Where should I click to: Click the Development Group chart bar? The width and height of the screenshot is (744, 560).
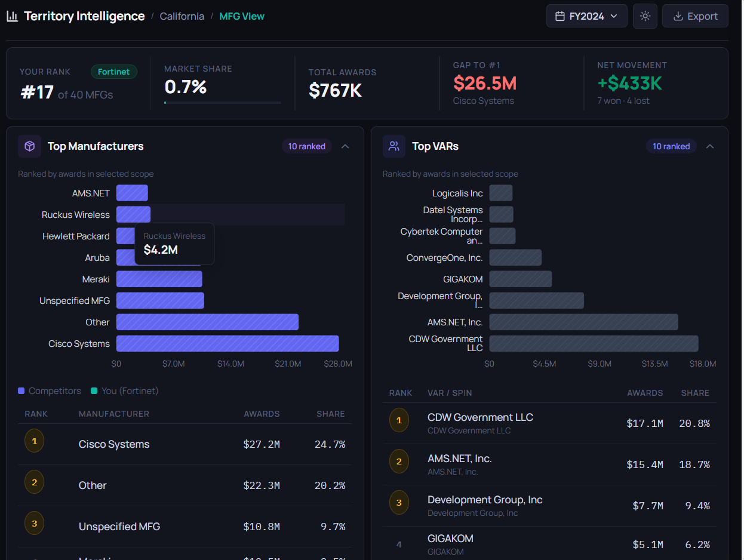(536, 301)
